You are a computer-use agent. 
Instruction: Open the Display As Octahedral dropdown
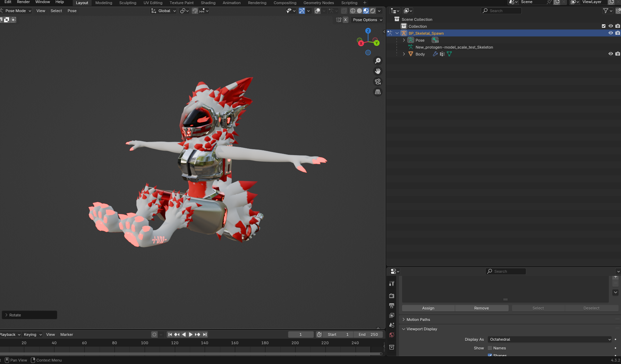pos(550,339)
